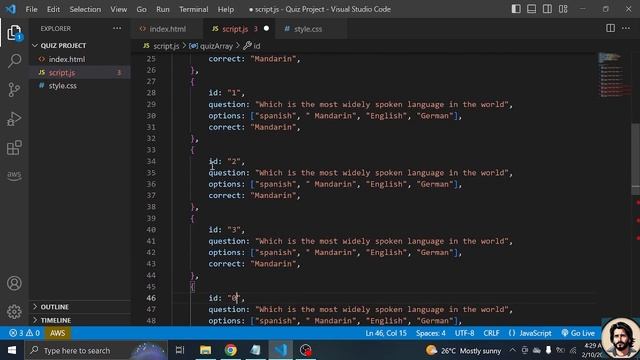Screen dimensions: 640x360
Task: Change indentation via Spaces: 4
Action: click(x=431, y=333)
